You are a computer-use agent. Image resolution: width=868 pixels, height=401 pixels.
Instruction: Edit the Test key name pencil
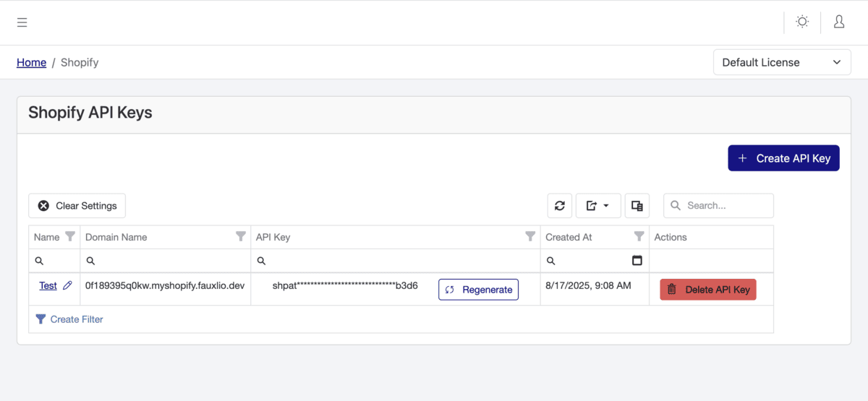click(67, 285)
